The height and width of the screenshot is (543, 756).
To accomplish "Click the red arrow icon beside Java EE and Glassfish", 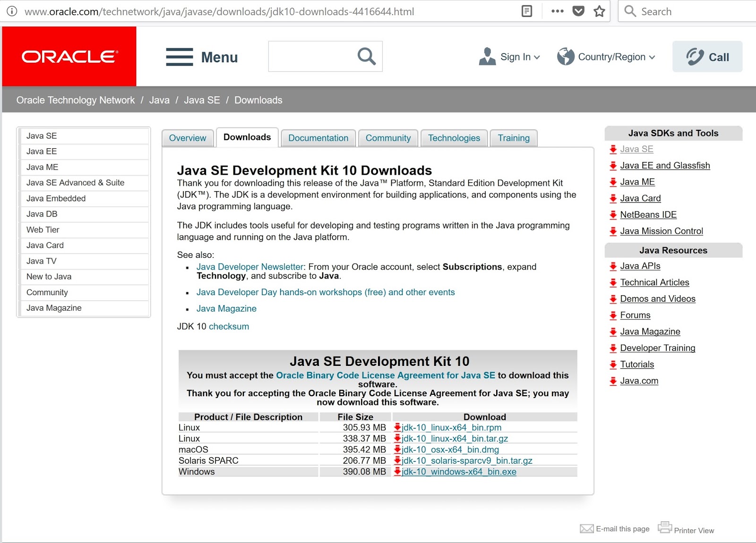I will point(613,166).
